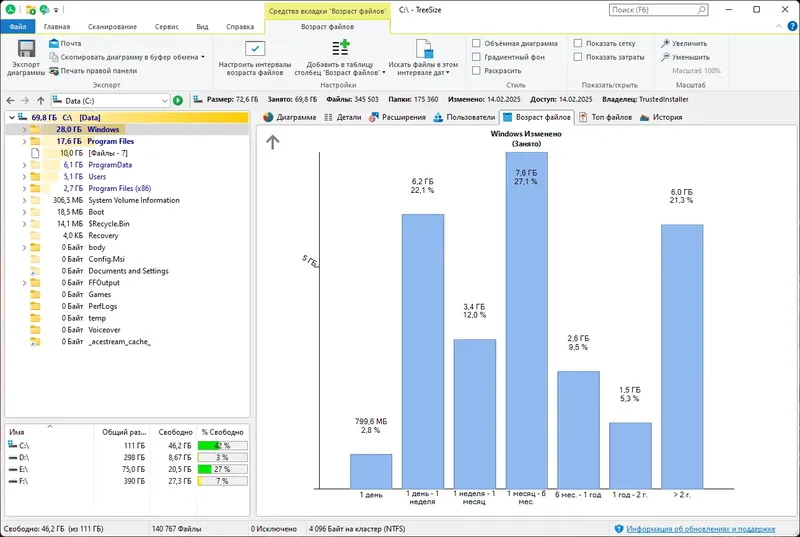Click the Почта mail icon

54,43
